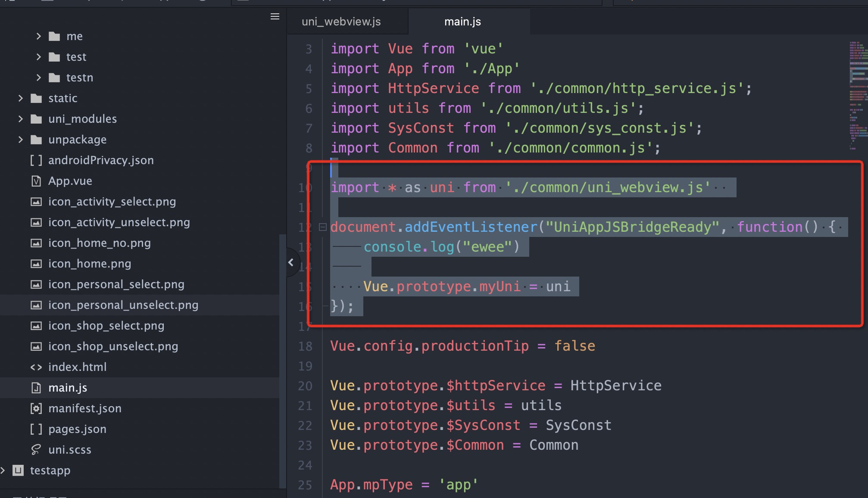Toggle code fold marker on line 12
The image size is (868, 498).
pos(322,227)
